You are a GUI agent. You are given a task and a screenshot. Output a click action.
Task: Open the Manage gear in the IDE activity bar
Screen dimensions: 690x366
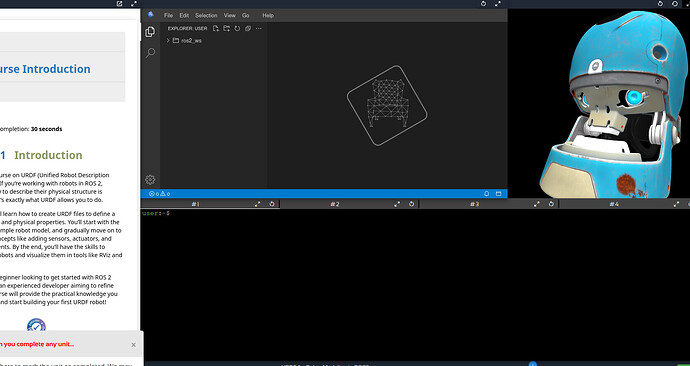150,179
